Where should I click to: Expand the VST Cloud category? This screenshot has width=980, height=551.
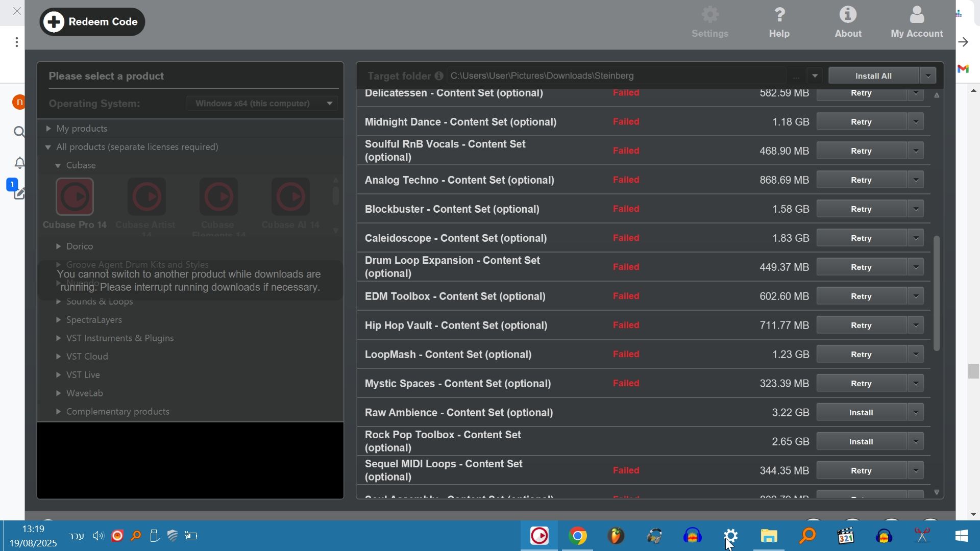tap(58, 357)
